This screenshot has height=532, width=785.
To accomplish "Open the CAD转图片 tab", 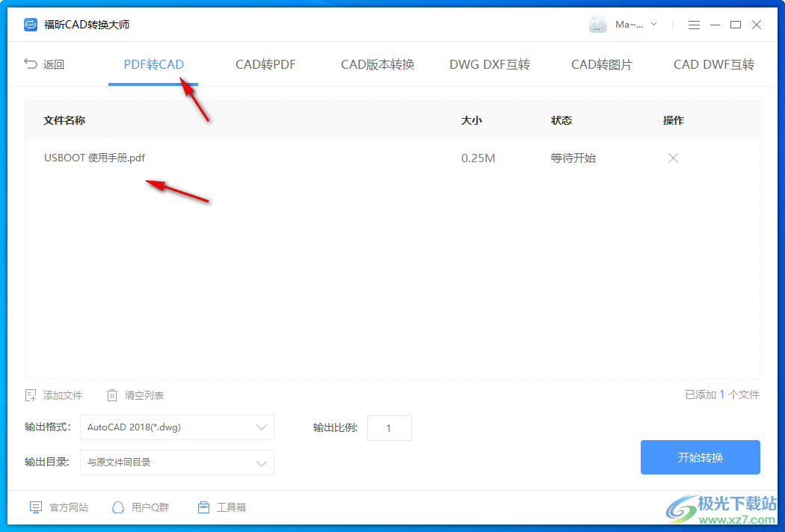I will pos(602,64).
